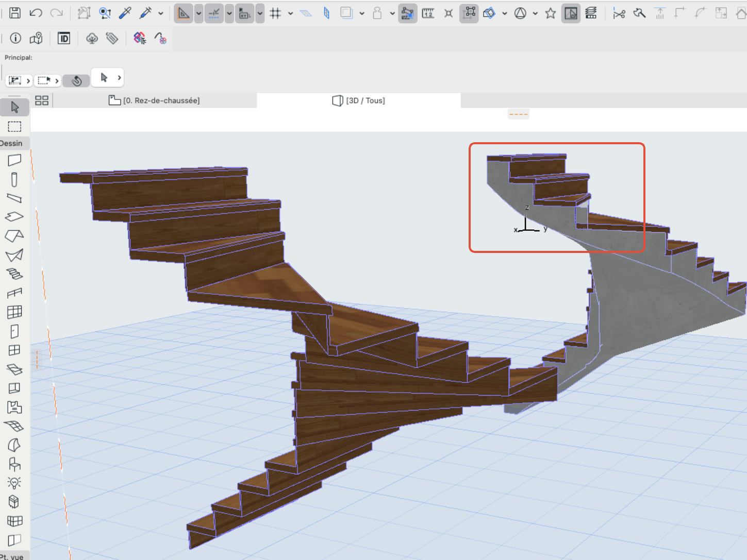Image resolution: width=747 pixels, height=560 pixels.
Task: Click the scissors trim icon
Action: [x=619, y=13]
